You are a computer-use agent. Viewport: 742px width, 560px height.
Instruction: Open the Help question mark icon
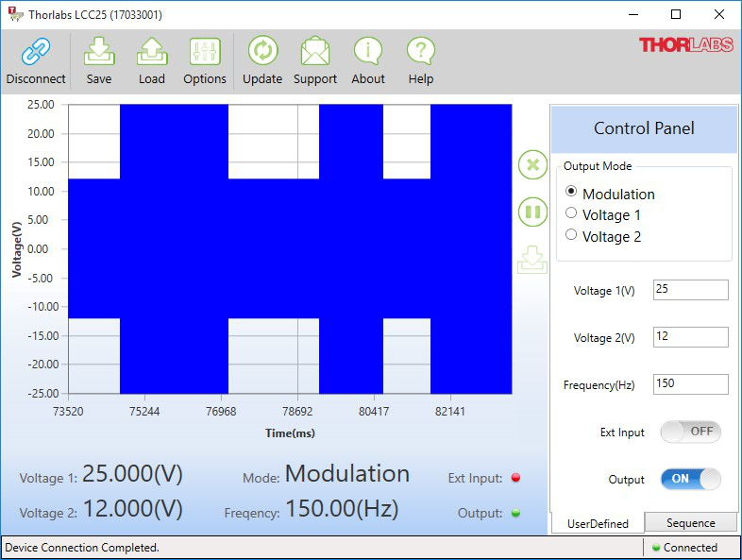click(421, 52)
